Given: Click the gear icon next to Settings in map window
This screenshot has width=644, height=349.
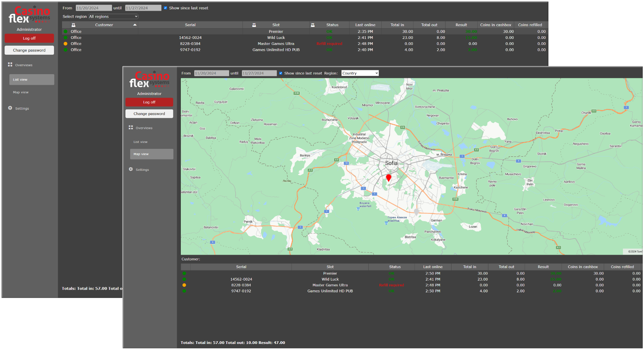Looking at the screenshot, I should 131,169.
